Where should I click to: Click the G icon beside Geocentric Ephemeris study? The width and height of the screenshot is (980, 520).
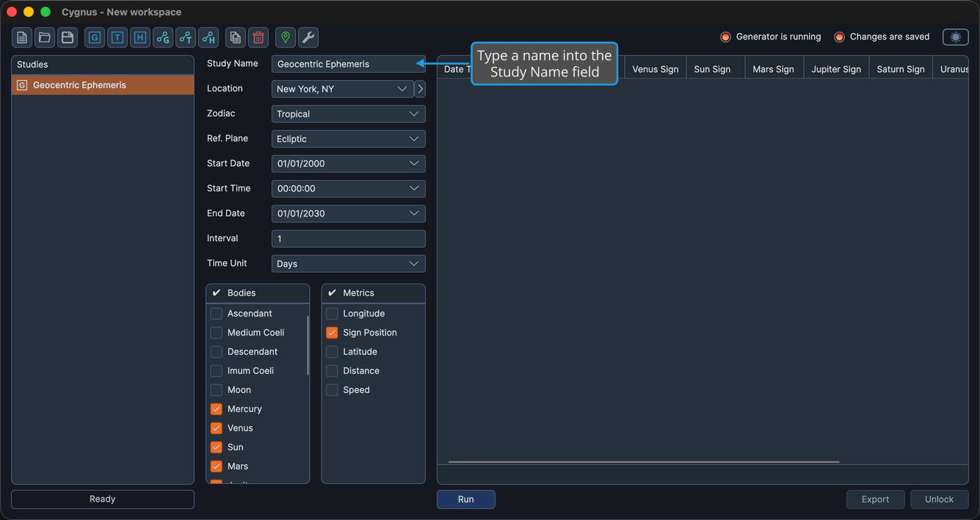(22, 85)
